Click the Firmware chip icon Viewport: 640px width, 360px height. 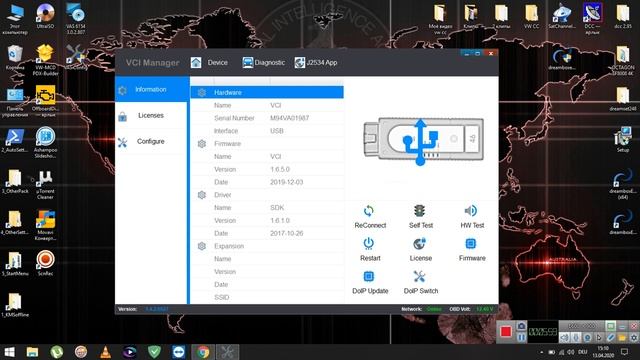pos(471,244)
